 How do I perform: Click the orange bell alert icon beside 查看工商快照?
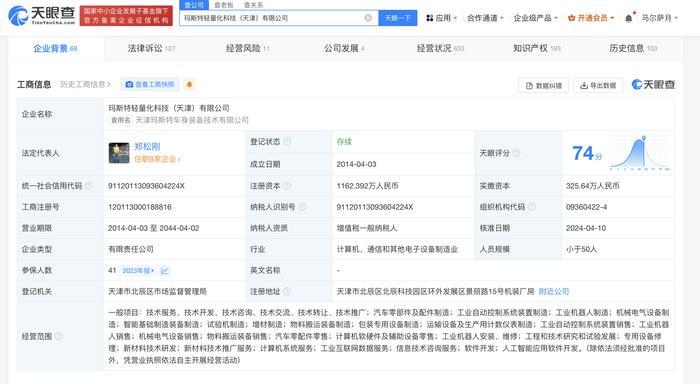(x=189, y=84)
